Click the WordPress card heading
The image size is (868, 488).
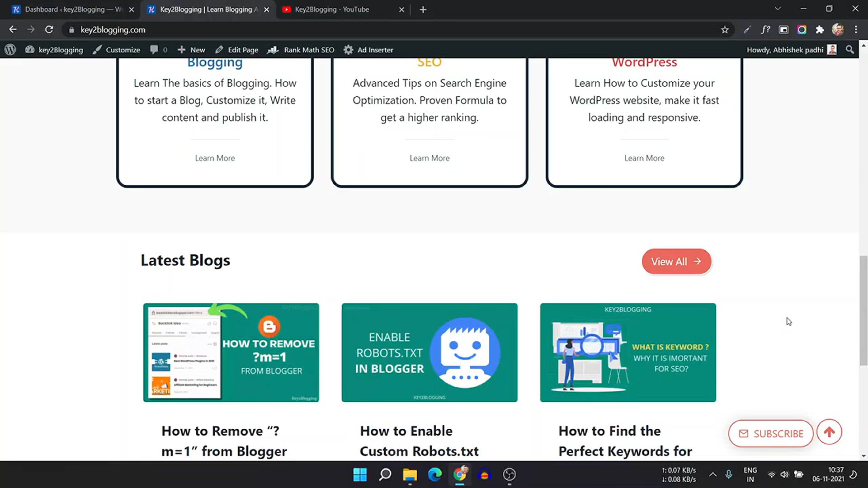(x=644, y=62)
